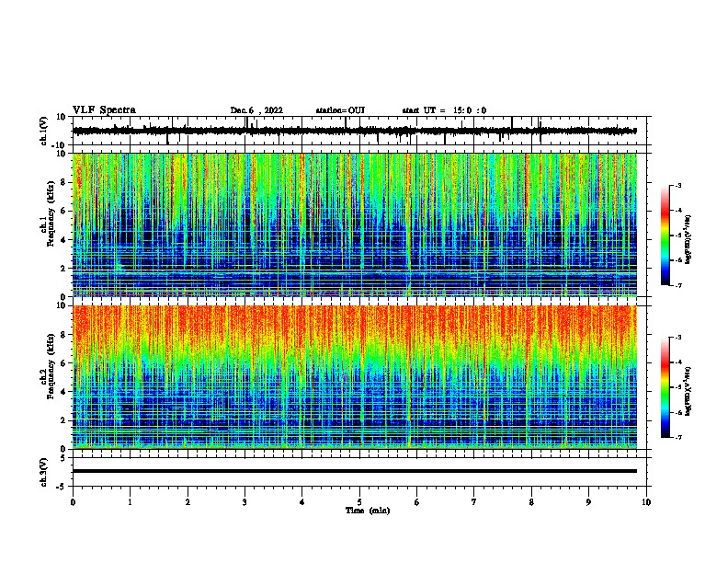Viewport: 728px width, 563px height.
Task: Click inside the ch.2 spectrogram panel
Action: 355,377
